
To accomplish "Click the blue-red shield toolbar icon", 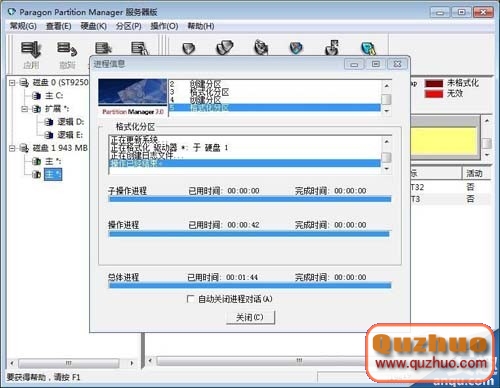I will (x=296, y=48).
